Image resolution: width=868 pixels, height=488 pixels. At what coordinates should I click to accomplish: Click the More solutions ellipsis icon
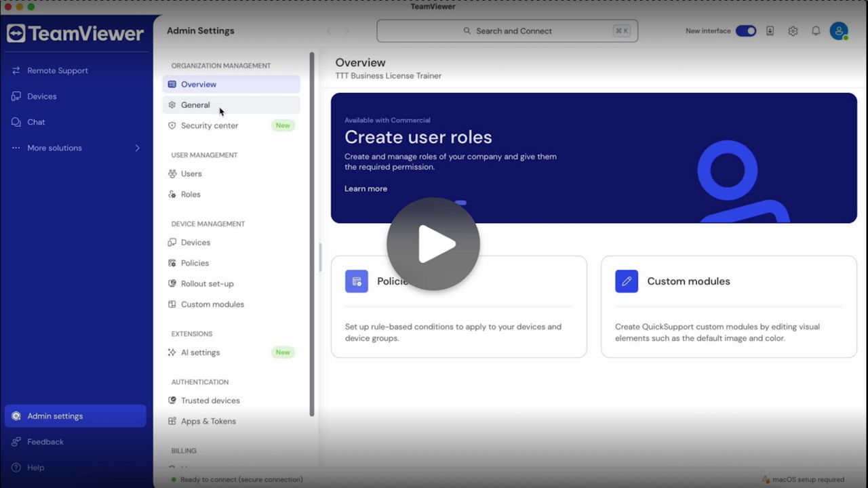point(16,148)
